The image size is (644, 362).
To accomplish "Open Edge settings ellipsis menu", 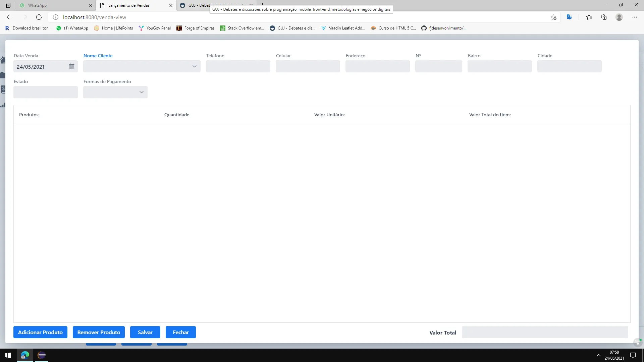I will click(634, 17).
